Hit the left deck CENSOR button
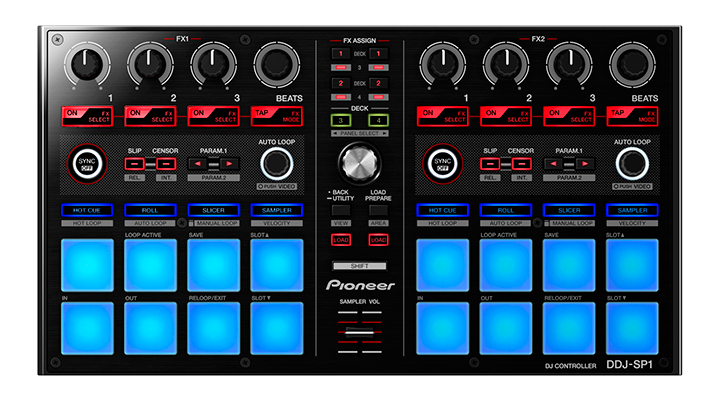This screenshot has width=720, height=400. click(166, 163)
